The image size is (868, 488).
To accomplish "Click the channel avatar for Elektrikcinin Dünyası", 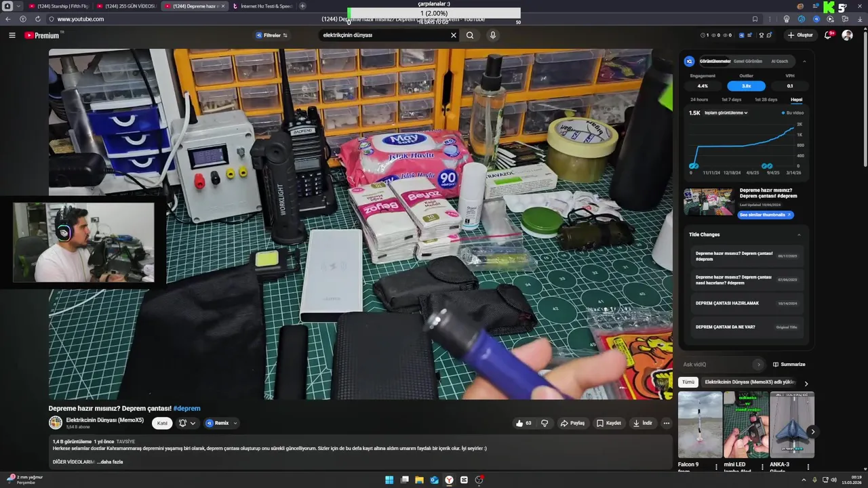I will [x=56, y=423].
